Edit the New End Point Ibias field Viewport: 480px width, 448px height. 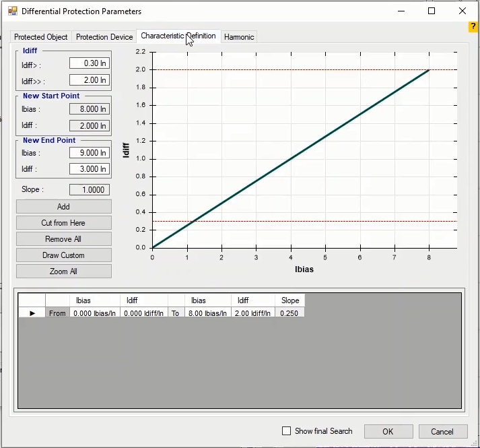[x=89, y=153]
